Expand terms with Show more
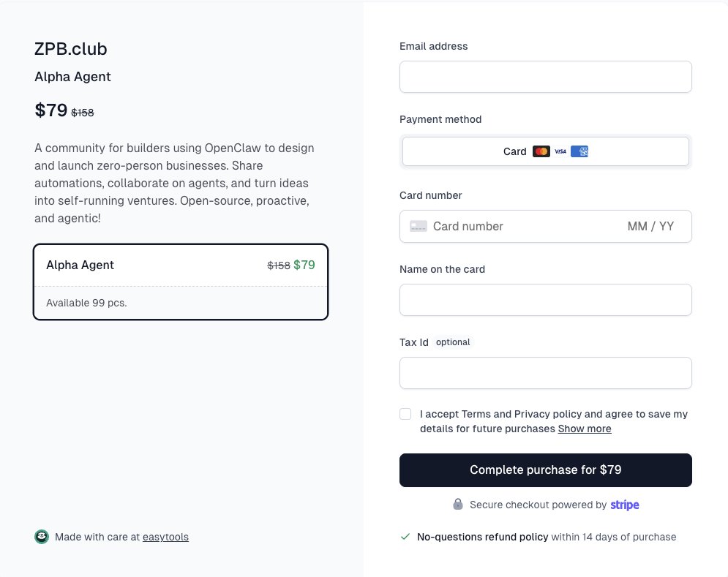728x577 pixels. (x=585, y=429)
